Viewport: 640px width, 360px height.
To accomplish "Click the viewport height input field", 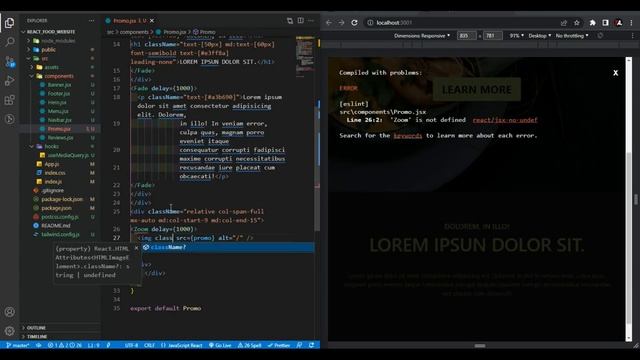I will click(493, 36).
